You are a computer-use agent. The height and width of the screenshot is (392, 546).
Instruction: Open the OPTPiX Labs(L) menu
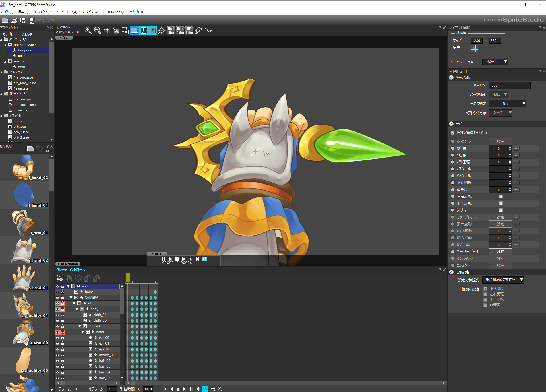coord(114,12)
